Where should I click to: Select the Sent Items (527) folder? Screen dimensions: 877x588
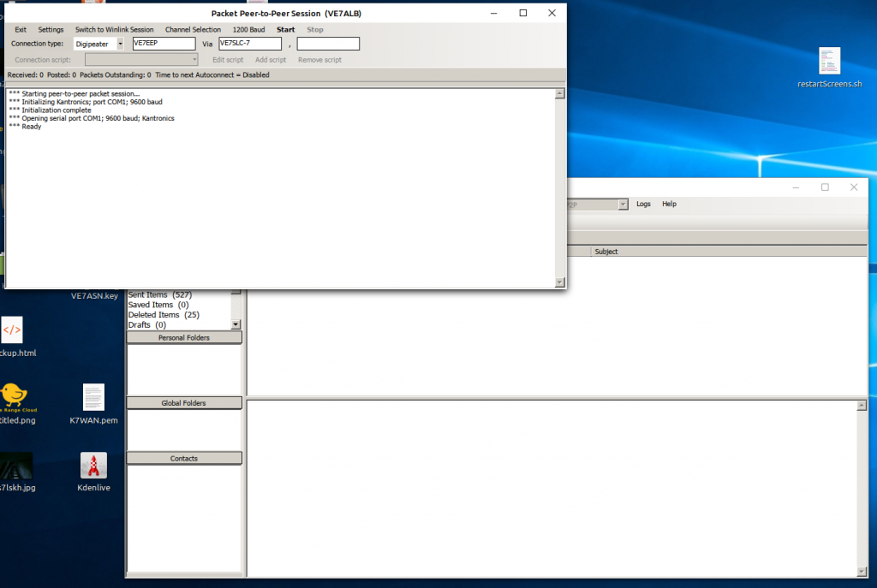point(160,294)
